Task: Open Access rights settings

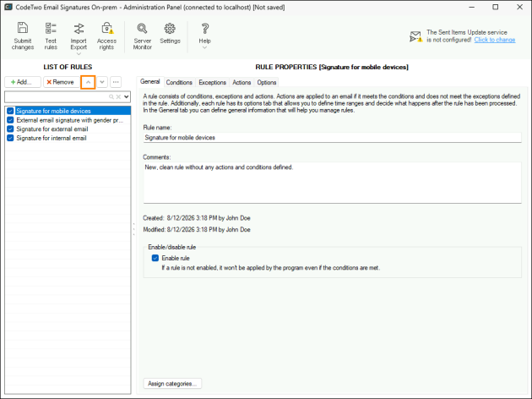Action: [106, 36]
